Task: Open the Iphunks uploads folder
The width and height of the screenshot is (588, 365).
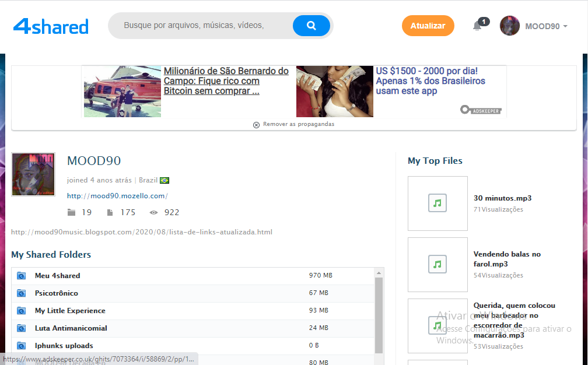Action: coord(64,346)
